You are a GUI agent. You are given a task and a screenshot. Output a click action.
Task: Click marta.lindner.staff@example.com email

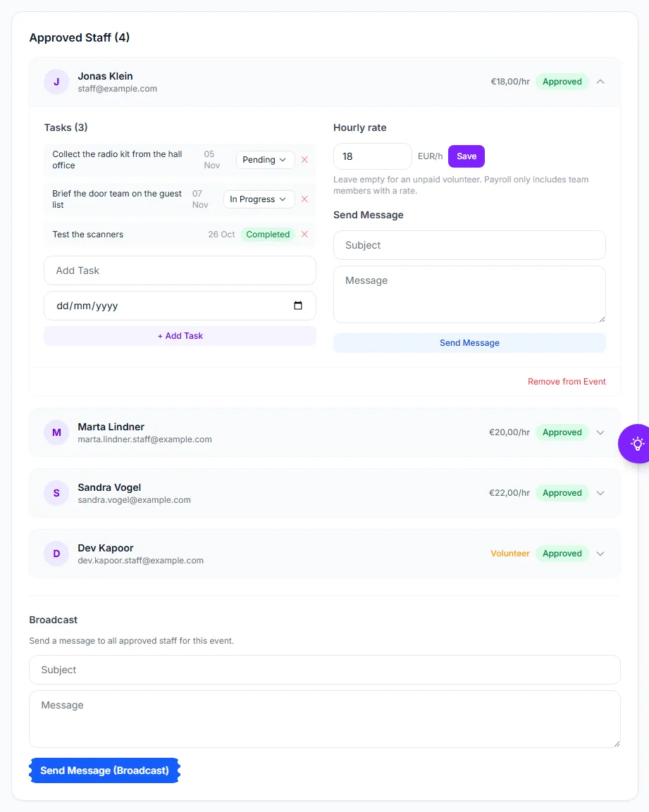144,439
